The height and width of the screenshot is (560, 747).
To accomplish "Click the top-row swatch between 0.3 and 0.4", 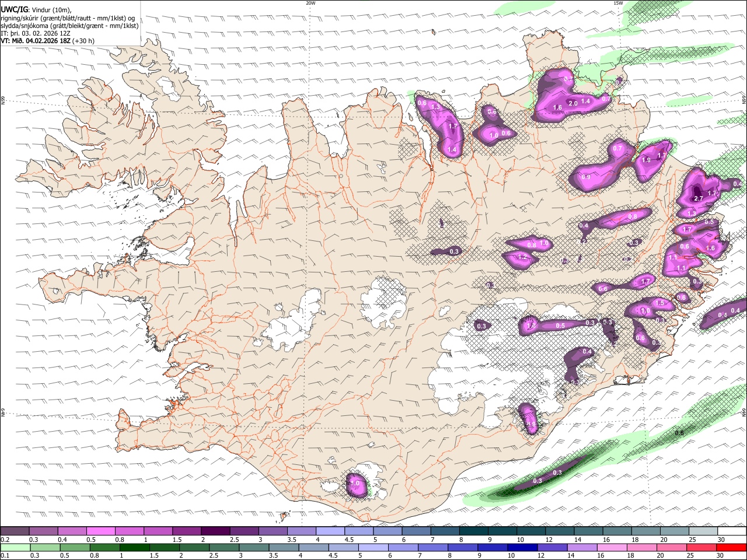I will tap(43, 531).
